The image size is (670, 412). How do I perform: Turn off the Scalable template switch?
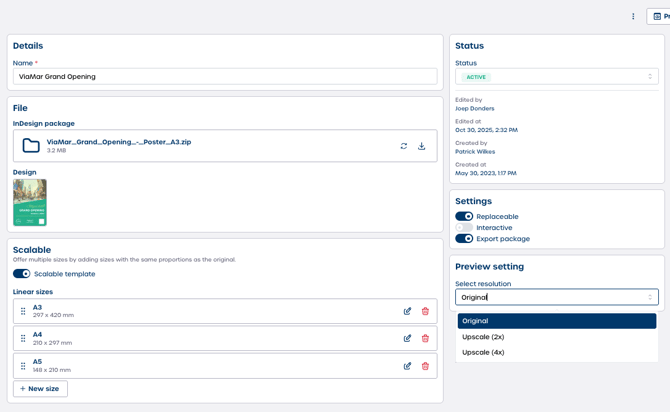(x=21, y=274)
